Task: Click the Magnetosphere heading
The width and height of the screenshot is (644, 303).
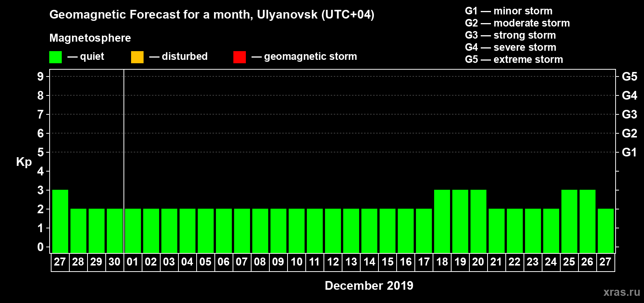Action: (90, 38)
